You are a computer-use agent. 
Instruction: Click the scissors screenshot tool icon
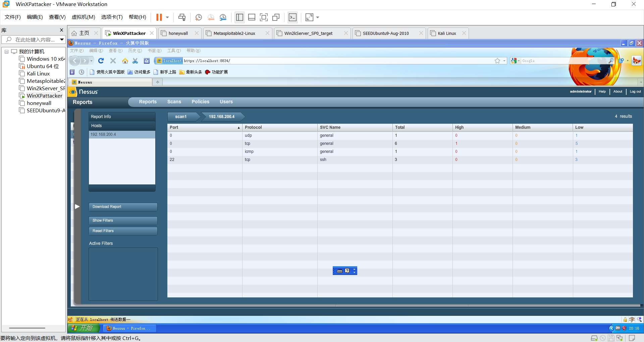[x=135, y=61]
